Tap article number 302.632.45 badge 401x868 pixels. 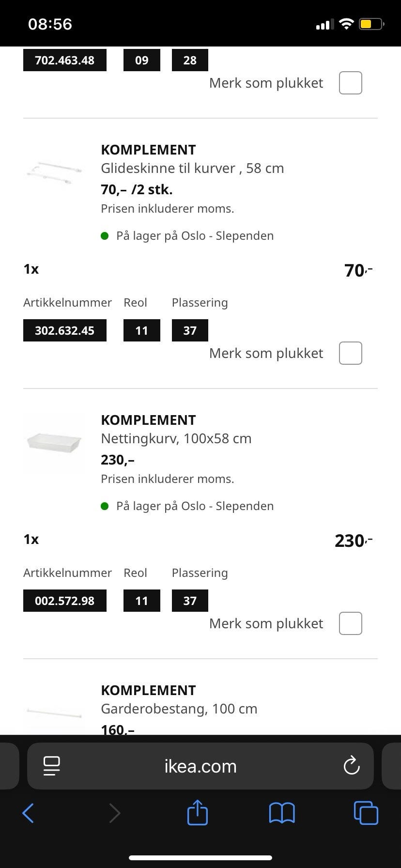coord(65,330)
